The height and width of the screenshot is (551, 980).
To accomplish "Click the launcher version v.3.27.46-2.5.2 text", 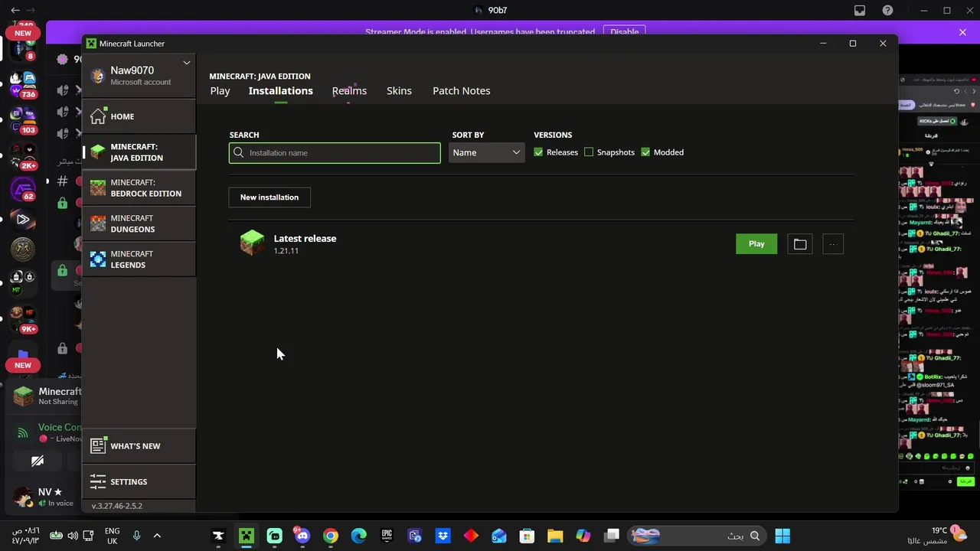I will click(x=116, y=506).
